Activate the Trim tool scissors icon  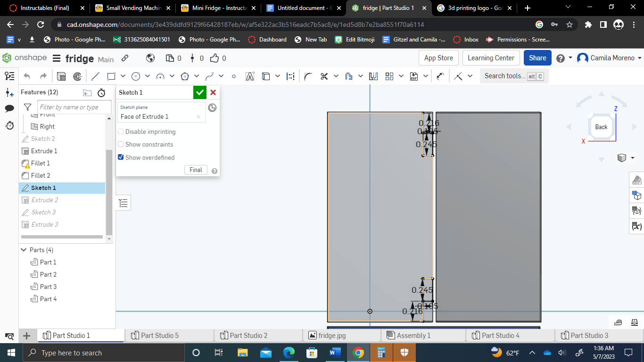pyautogui.click(x=324, y=76)
